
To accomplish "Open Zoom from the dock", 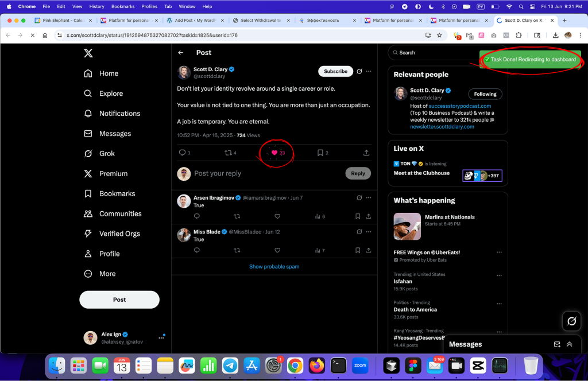I will coord(360,366).
